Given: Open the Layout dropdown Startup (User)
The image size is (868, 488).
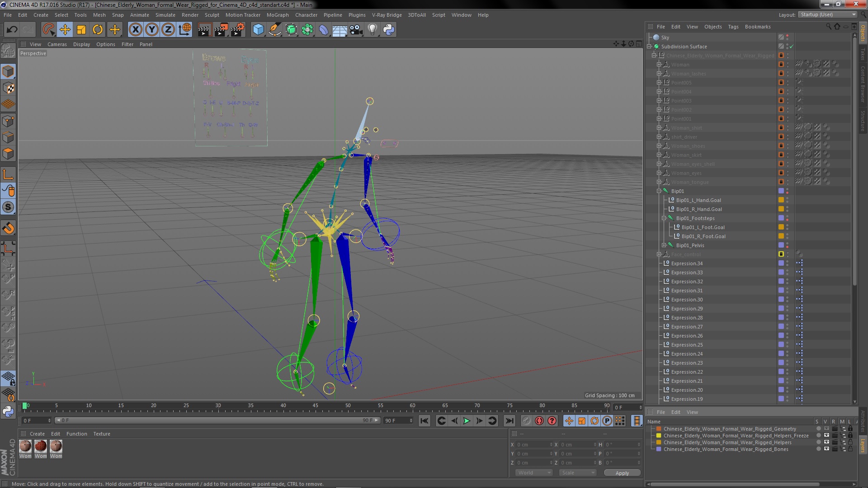Looking at the screenshot, I should [827, 15].
